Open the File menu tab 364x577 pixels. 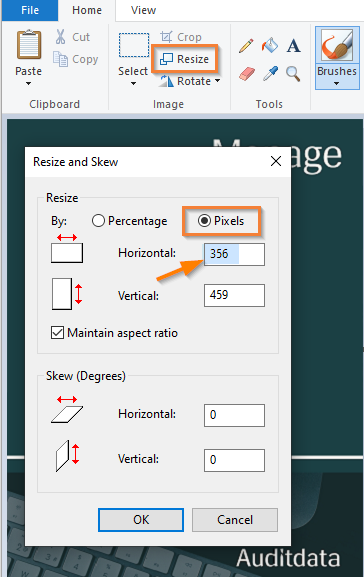[x=30, y=10]
